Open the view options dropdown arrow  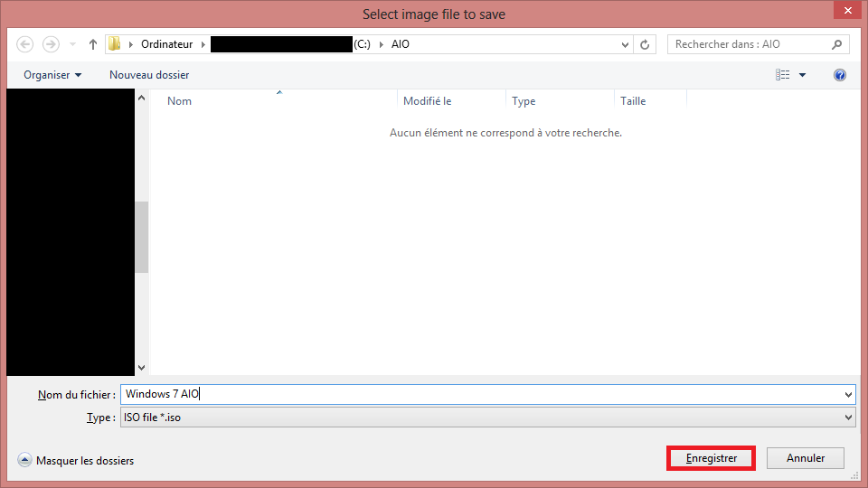point(802,75)
